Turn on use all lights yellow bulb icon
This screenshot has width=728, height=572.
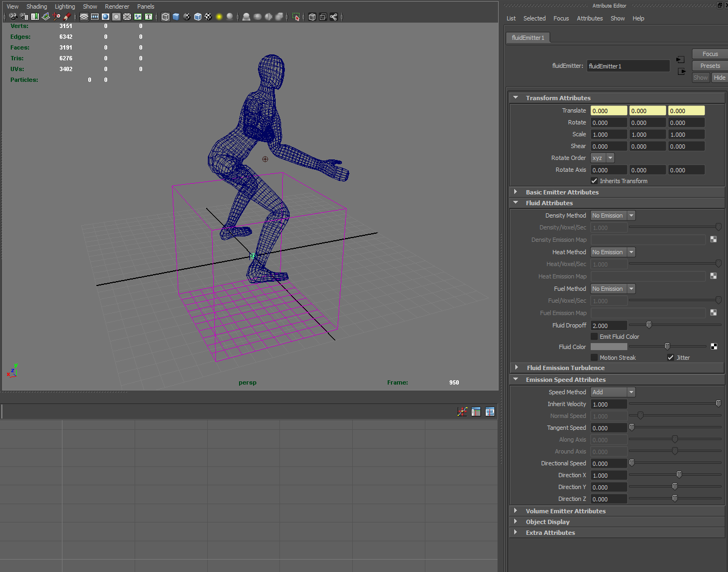(x=219, y=17)
